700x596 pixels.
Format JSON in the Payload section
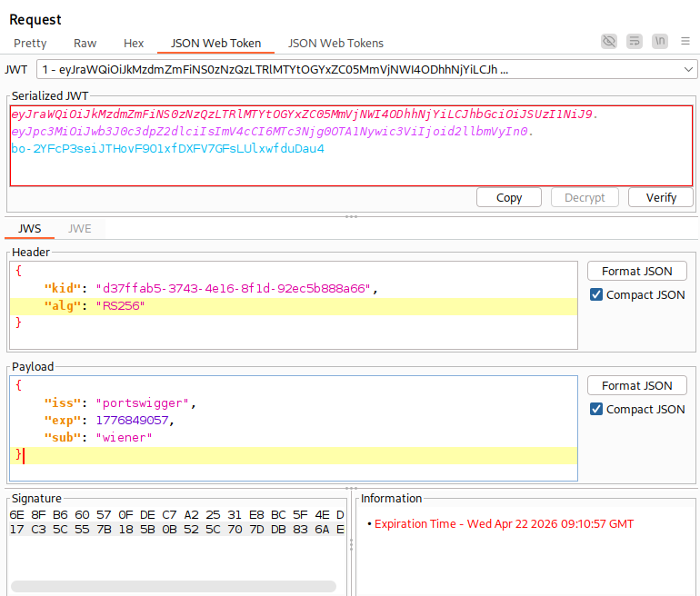point(636,385)
